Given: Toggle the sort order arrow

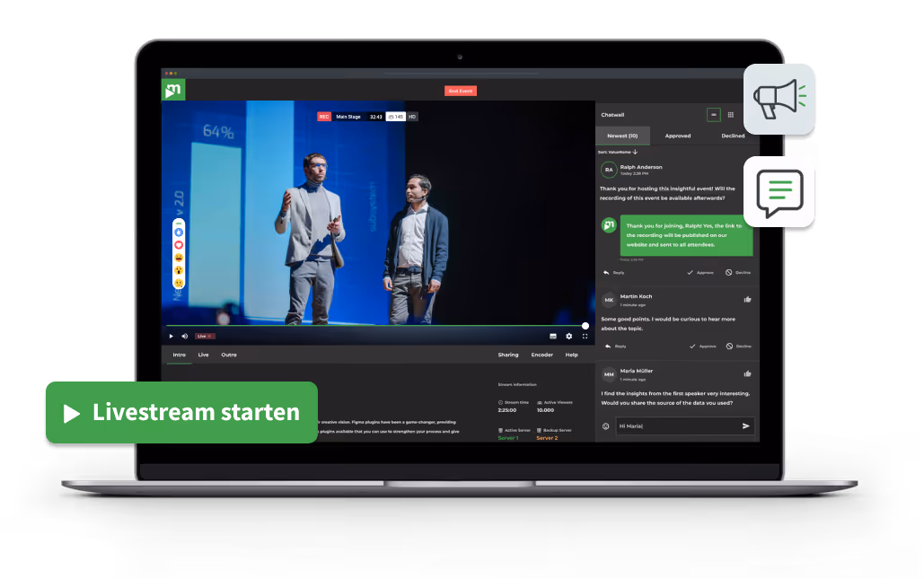Looking at the screenshot, I should tap(635, 152).
